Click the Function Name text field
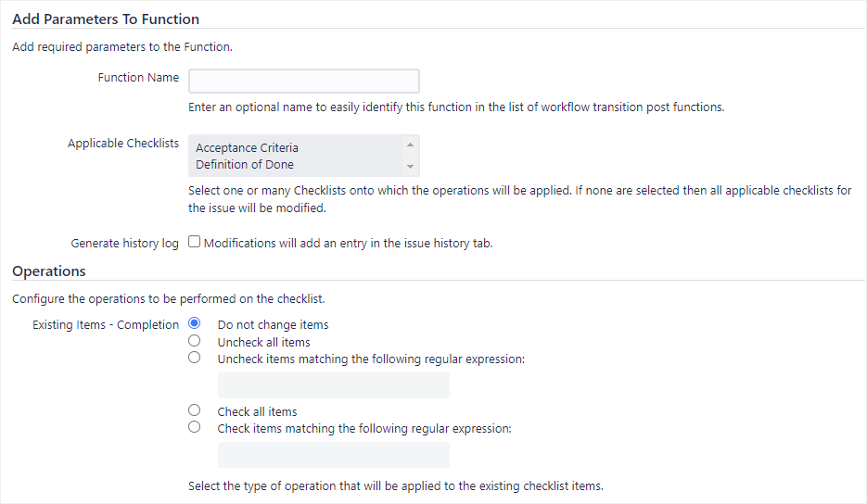This screenshot has height=504, width=867. tap(303, 81)
